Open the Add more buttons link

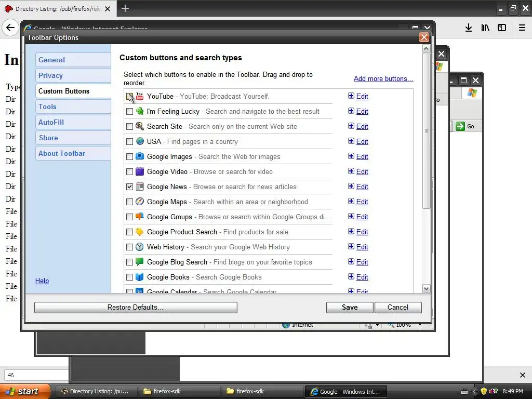pyautogui.click(x=383, y=79)
